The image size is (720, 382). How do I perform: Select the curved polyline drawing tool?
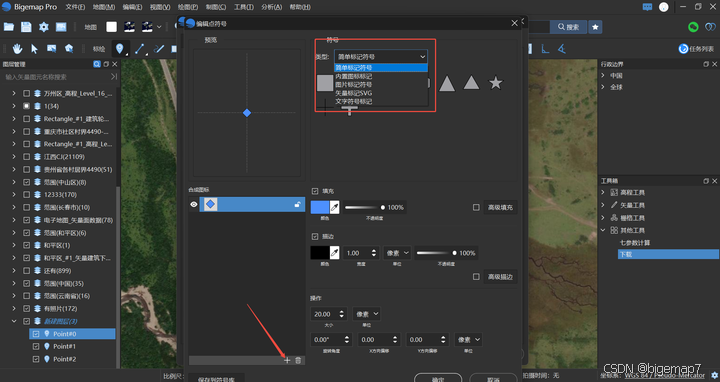159,48
